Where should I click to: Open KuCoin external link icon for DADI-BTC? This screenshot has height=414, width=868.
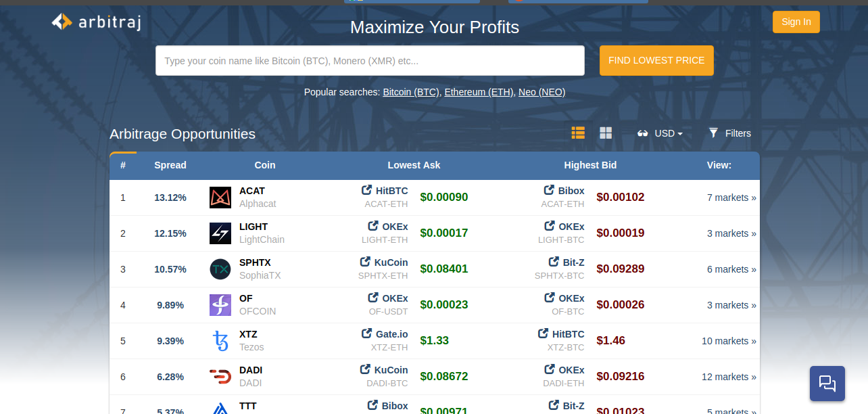365,369
